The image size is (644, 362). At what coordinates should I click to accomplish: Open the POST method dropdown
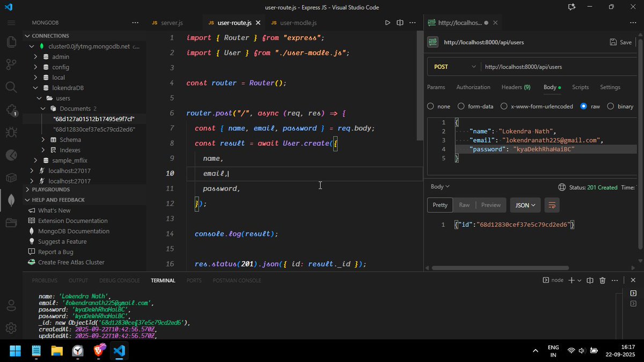tap(455, 67)
